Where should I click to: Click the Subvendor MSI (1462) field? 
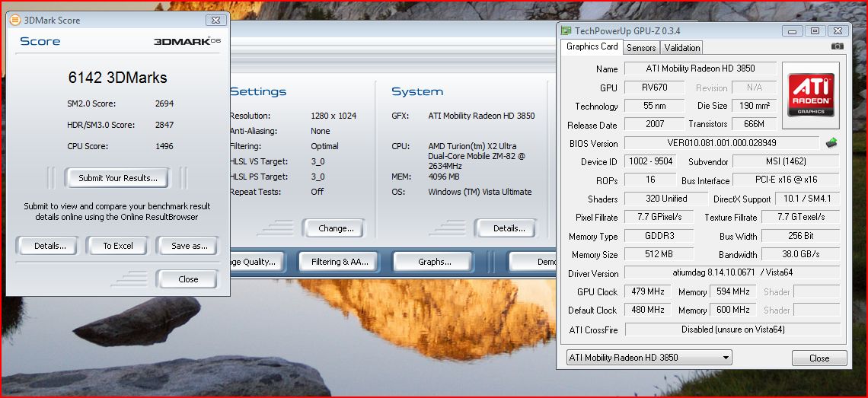tap(786, 161)
